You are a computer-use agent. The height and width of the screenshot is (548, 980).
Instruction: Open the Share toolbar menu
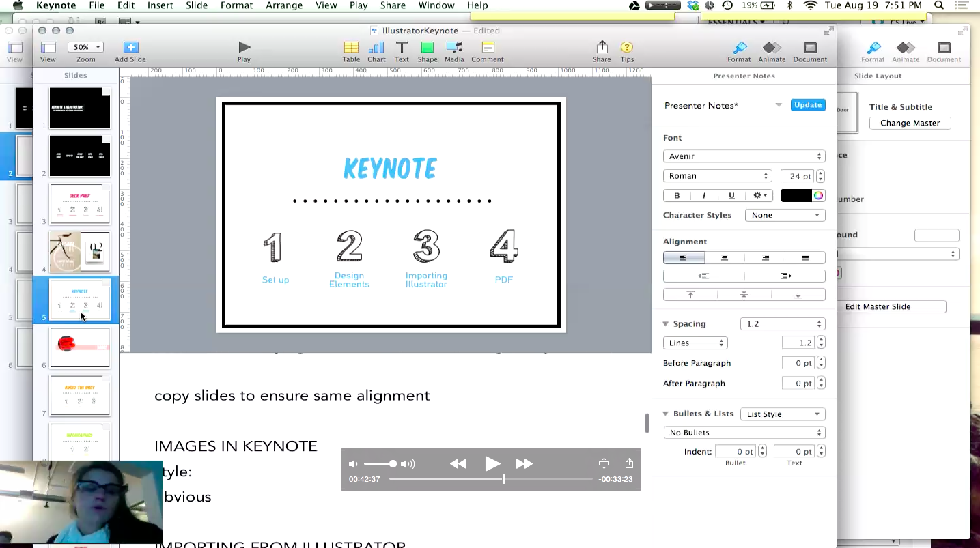[x=602, y=51]
